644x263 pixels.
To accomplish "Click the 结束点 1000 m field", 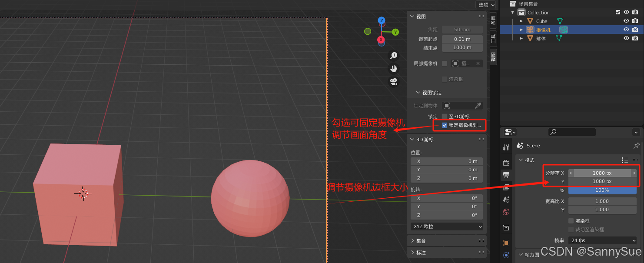I will tap(462, 47).
